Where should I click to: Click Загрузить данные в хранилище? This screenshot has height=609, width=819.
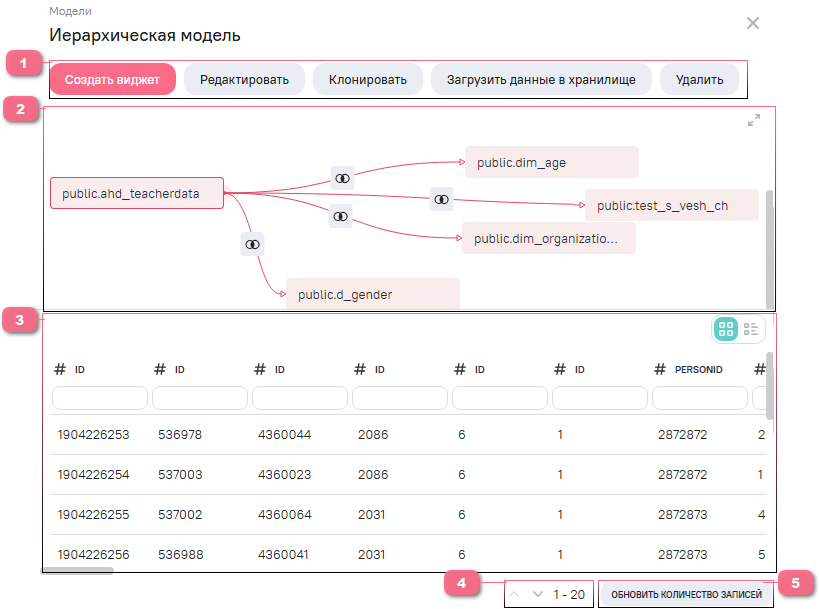[541, 80]
